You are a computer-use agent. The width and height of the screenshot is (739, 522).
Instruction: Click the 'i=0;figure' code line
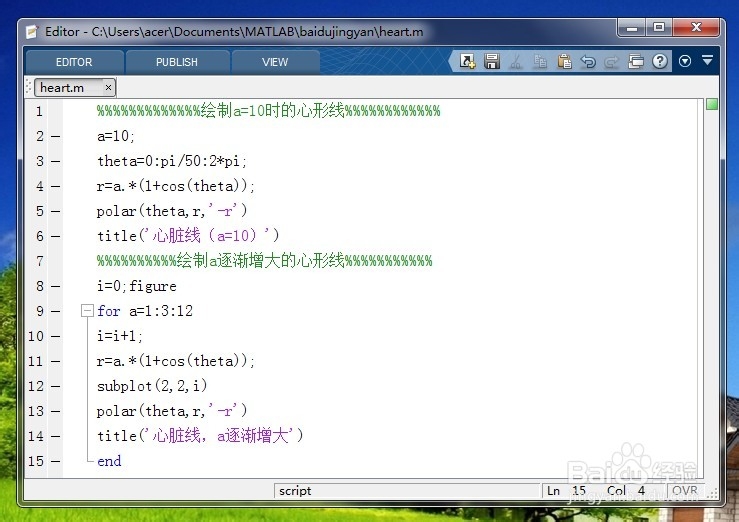pos(137,286)
